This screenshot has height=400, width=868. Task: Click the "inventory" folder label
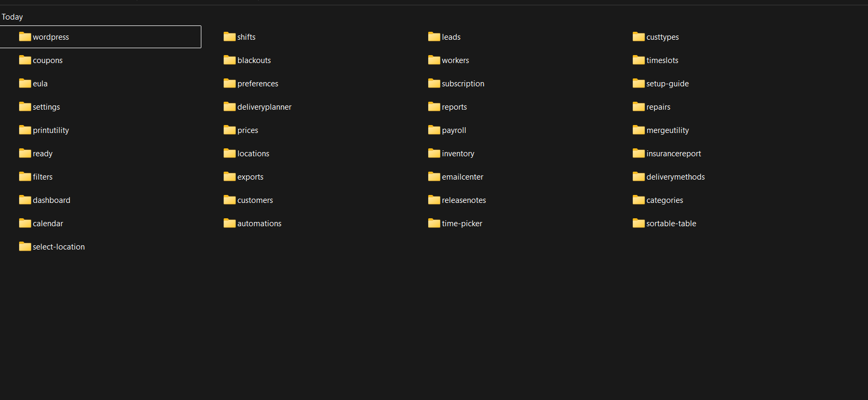(x=458, y=154)
